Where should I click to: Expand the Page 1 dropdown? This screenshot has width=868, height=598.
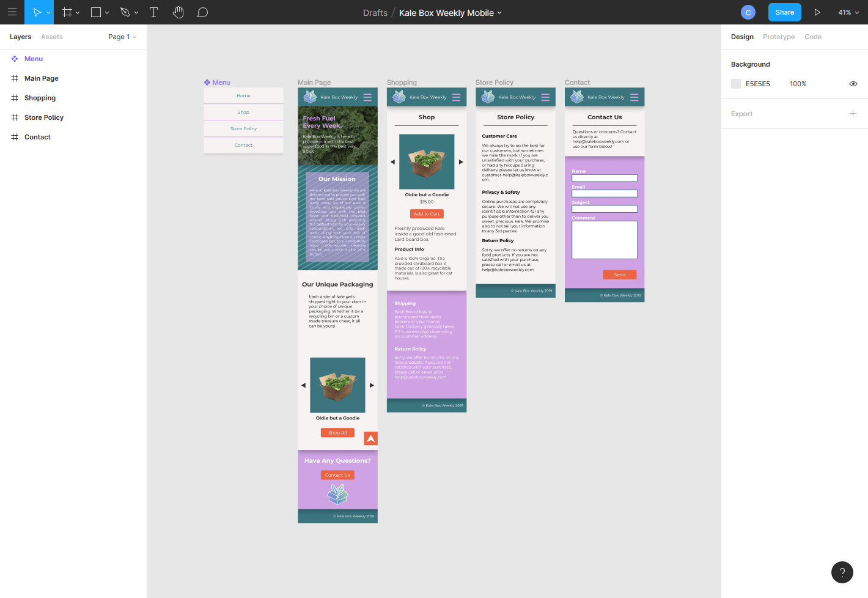click(x=122, y=37)
